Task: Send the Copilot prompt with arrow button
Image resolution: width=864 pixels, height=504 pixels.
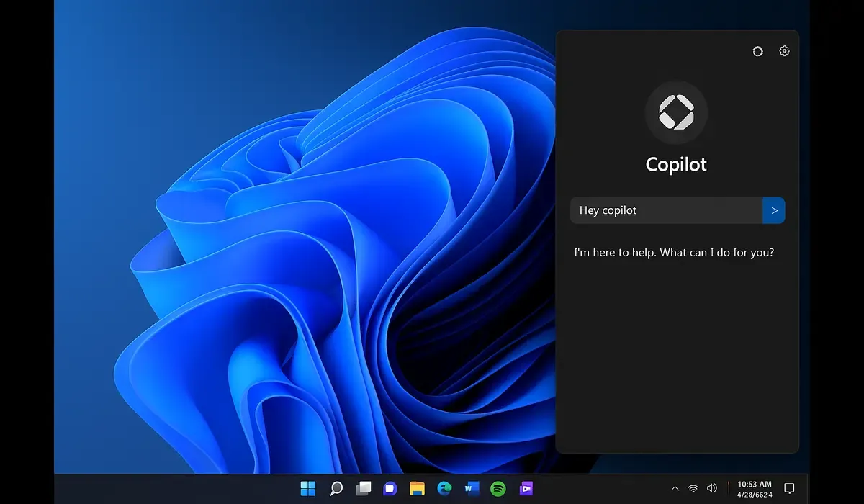Action: click(x=774, y=210)
